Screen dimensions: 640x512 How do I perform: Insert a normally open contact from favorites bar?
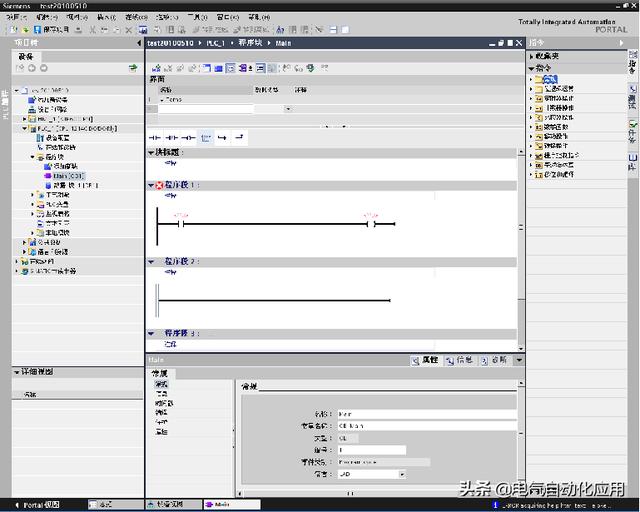pyautogui.click(x=155, y=138)
